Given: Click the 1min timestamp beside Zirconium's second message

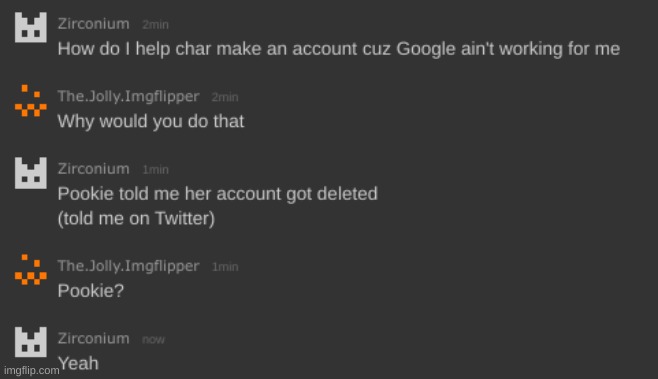Looking at the screenshot, I should [155, 170].
